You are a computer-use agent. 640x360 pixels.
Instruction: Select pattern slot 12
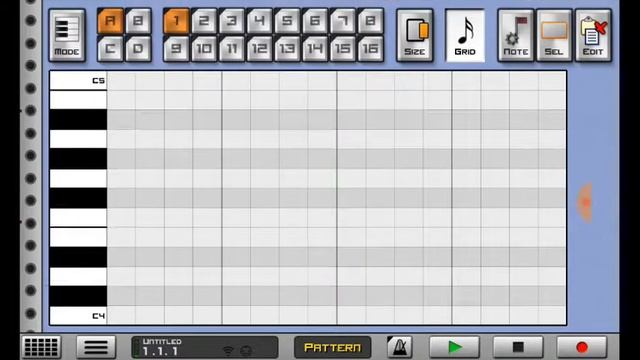point(260,49)
